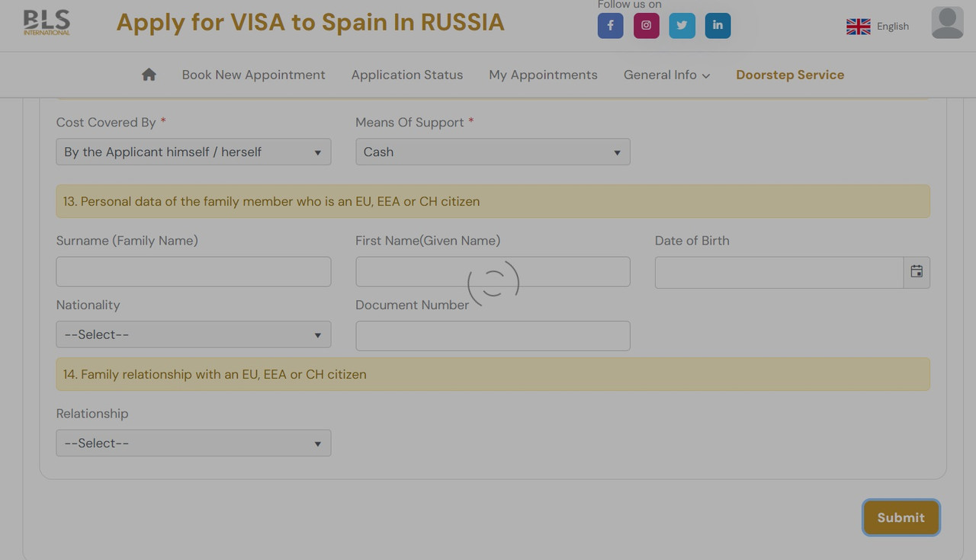Click the UK flag language icon
This screenshot has height=560, width=976.
click(x=859, y=27)
